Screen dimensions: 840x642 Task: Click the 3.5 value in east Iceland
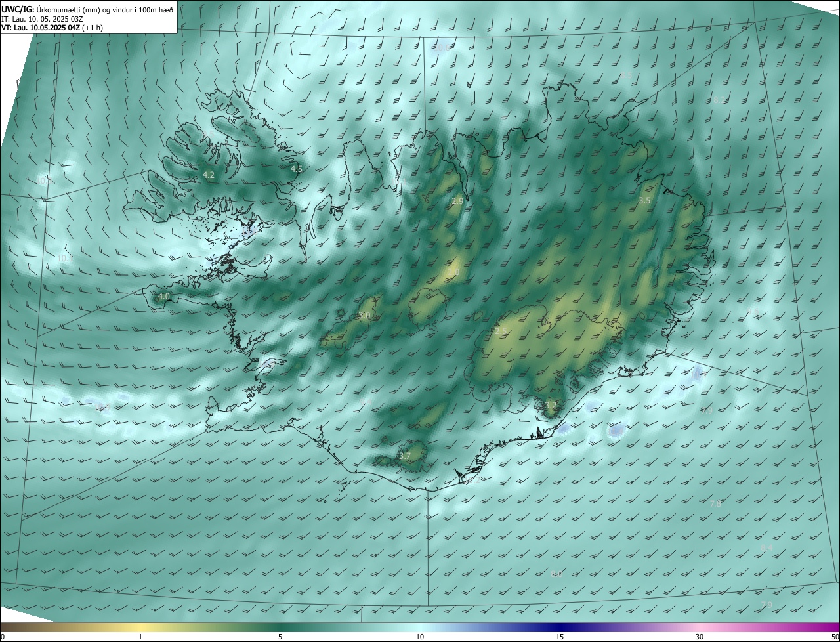tap(644, 200)
